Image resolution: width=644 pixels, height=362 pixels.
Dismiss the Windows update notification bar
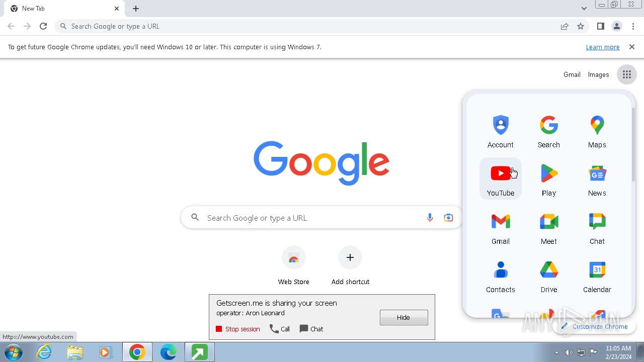[632, 47]
